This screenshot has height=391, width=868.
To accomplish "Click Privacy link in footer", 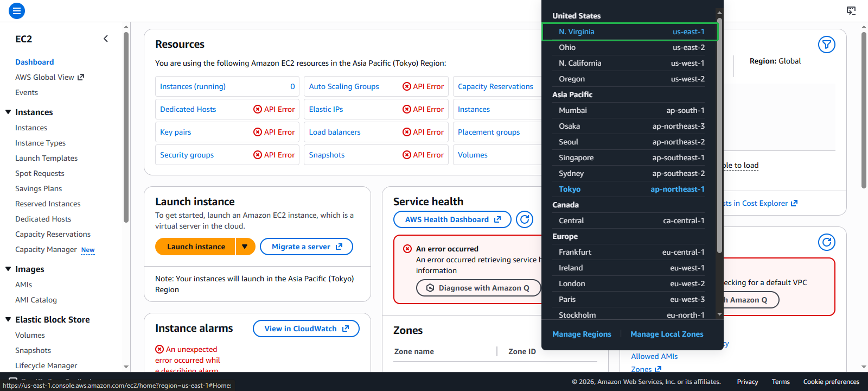I will (747, 382).
